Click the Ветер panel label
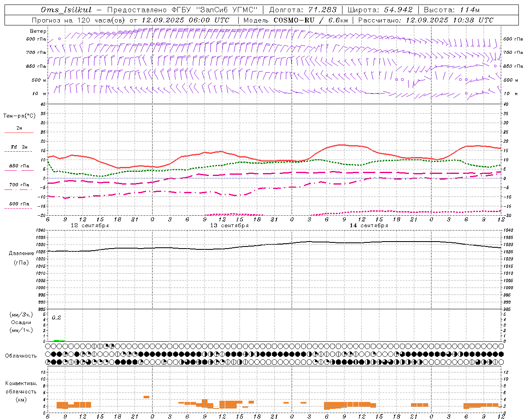The width and height of the screenshot is (525, 420). tap(38, 31)
